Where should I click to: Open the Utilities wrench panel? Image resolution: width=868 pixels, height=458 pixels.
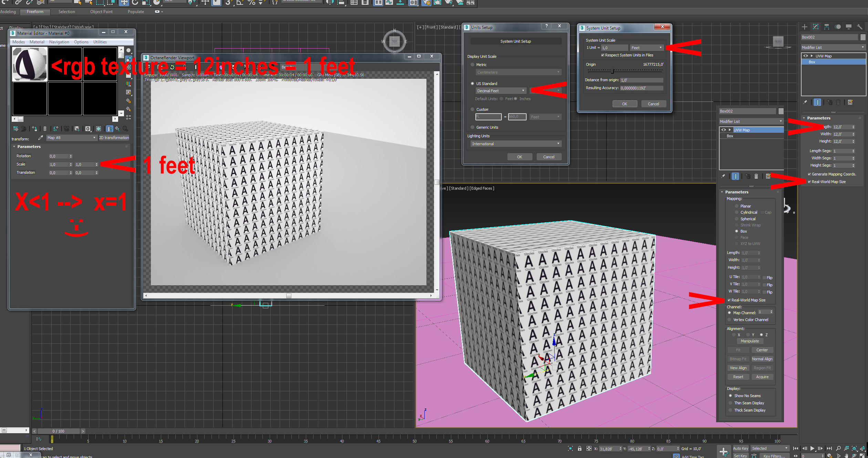coord(860,27)
